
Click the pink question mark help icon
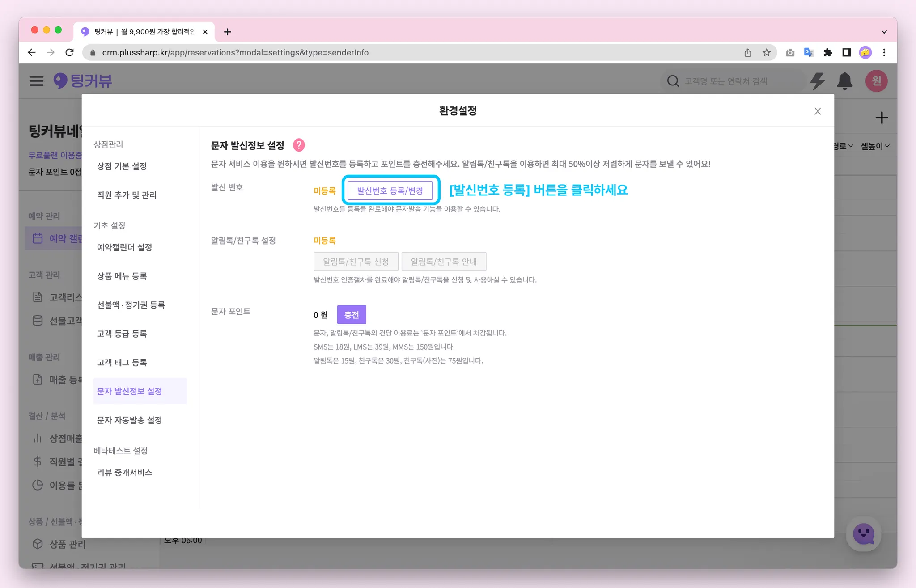pos(299,145)
